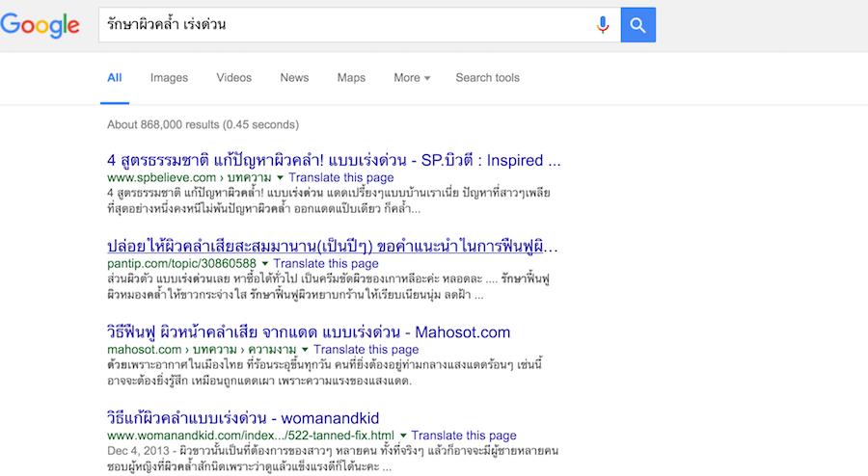Open the Mahosot.com result title link
868x476 pixels.
(x=309, y=332)
